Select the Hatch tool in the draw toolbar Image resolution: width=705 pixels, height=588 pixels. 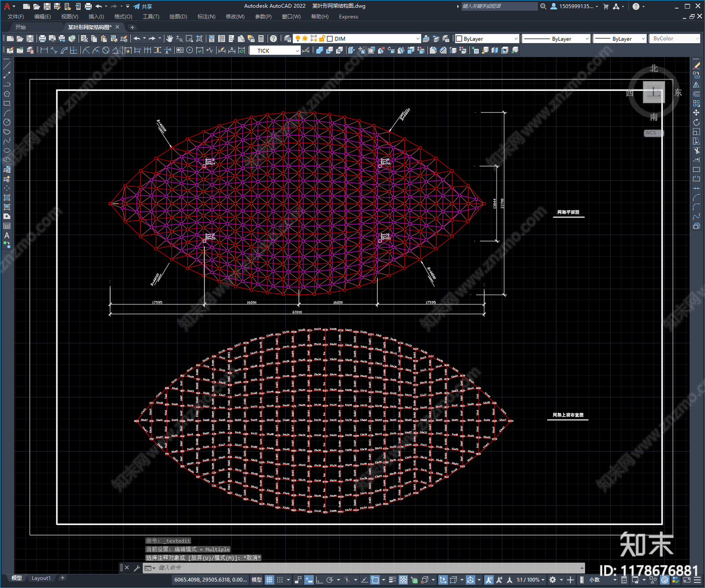pos(7,197)
